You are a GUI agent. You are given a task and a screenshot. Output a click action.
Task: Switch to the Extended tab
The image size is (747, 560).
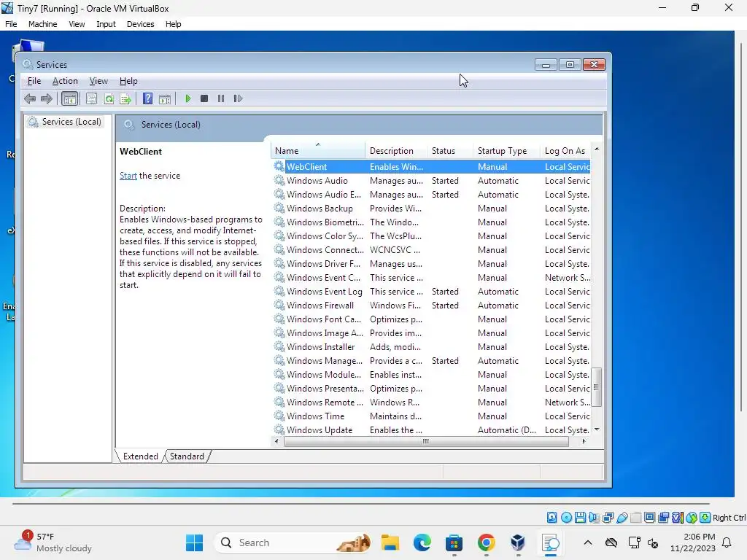[140, 456]
